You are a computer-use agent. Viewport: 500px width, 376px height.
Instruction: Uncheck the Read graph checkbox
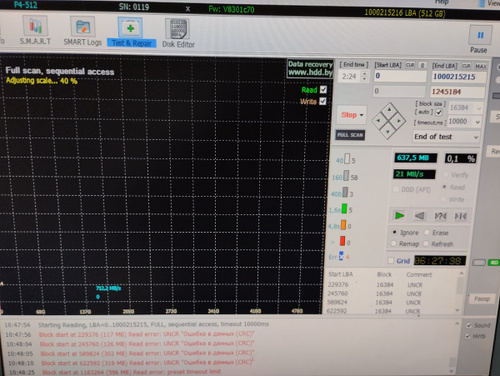pyautogui.click(x=323, y=90)
